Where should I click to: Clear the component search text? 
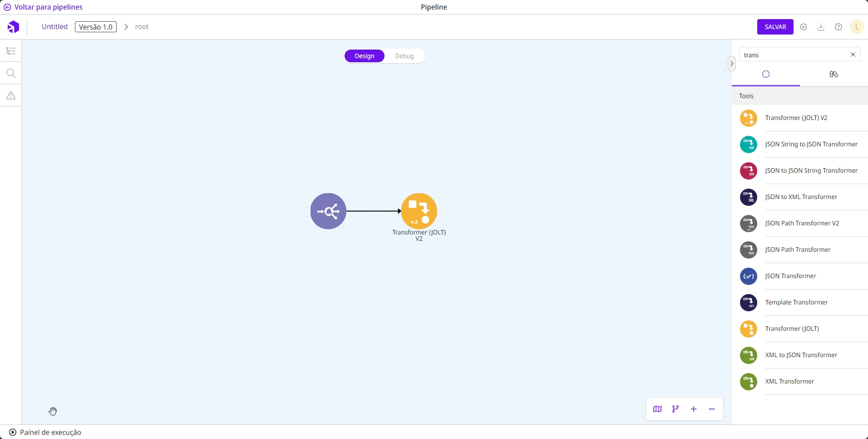tap(853, 55)
